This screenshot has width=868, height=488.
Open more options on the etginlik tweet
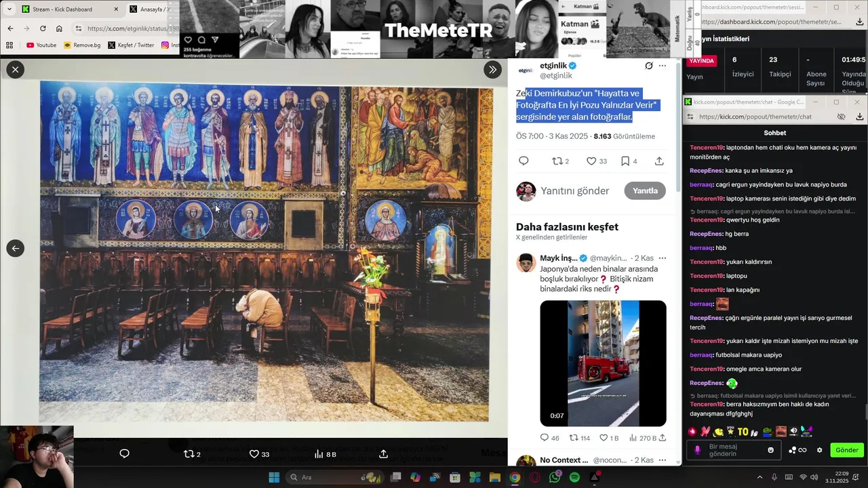click(x=663, y=66)
